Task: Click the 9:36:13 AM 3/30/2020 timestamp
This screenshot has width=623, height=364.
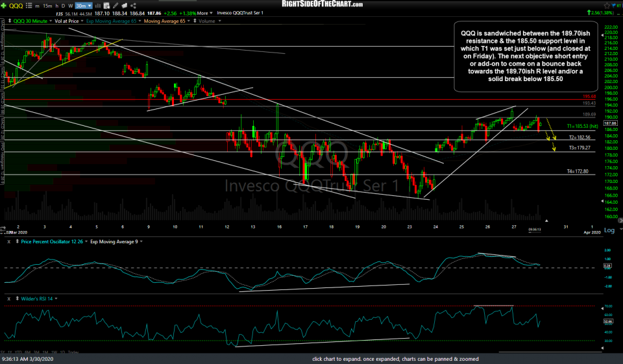Action: pos(27,359)
